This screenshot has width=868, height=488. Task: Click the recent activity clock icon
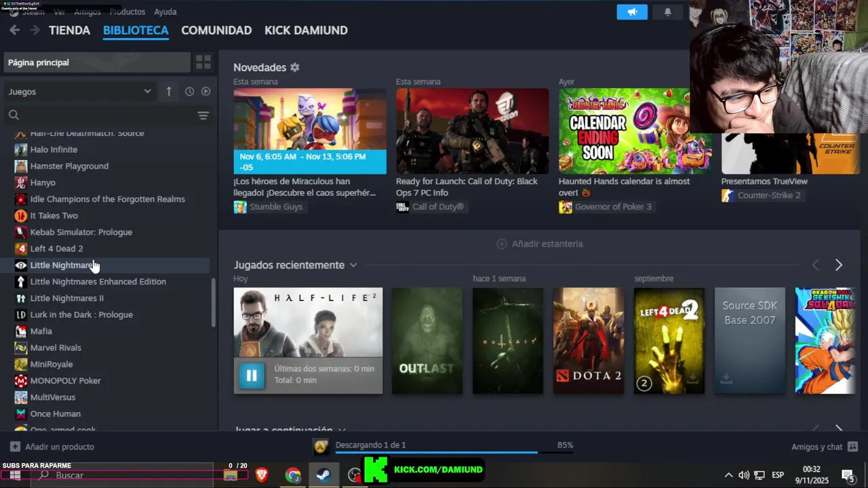click(189, 91)
